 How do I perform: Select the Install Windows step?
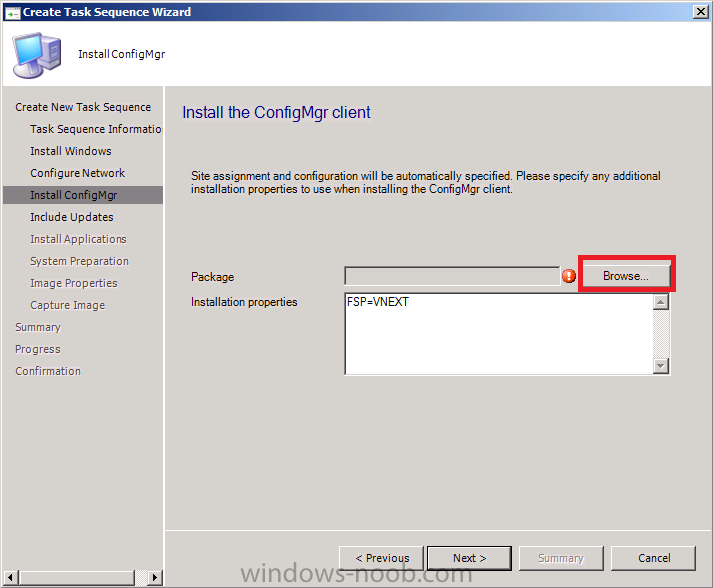(x=70, y=151)
